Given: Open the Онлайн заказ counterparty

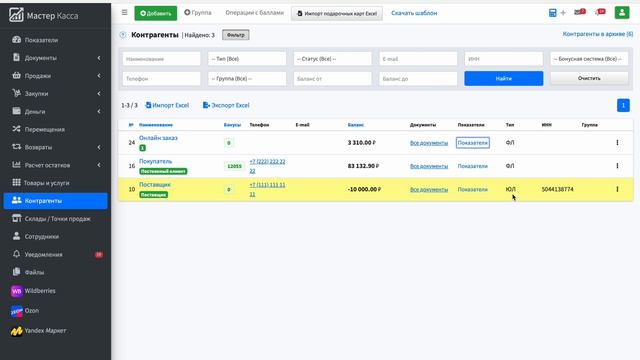Looking at the screenshot, I should point(158,138).
